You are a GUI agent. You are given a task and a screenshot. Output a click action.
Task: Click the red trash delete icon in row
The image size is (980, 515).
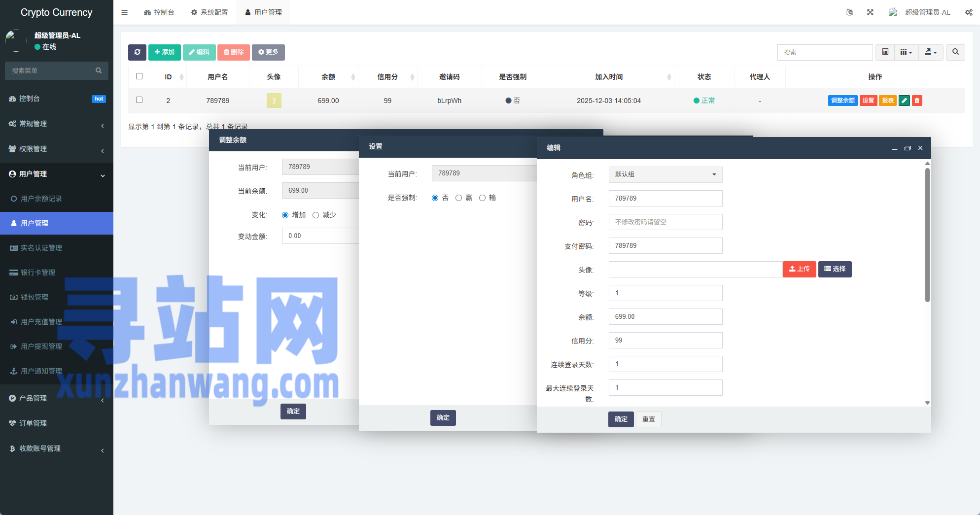[x=917, y=101]
